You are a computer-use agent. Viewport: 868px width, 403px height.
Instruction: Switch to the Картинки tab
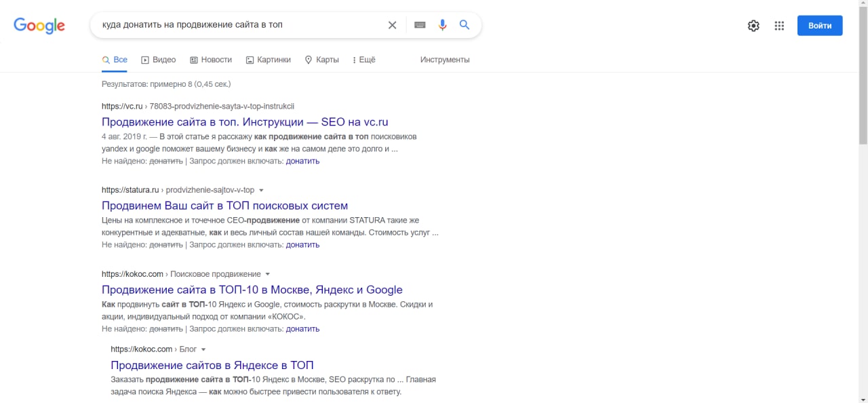268,60
